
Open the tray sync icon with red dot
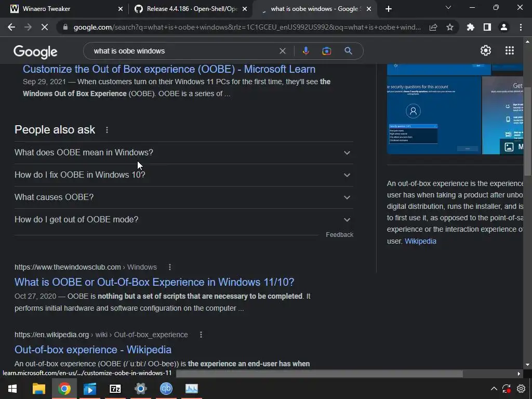[x=506, y=389]
